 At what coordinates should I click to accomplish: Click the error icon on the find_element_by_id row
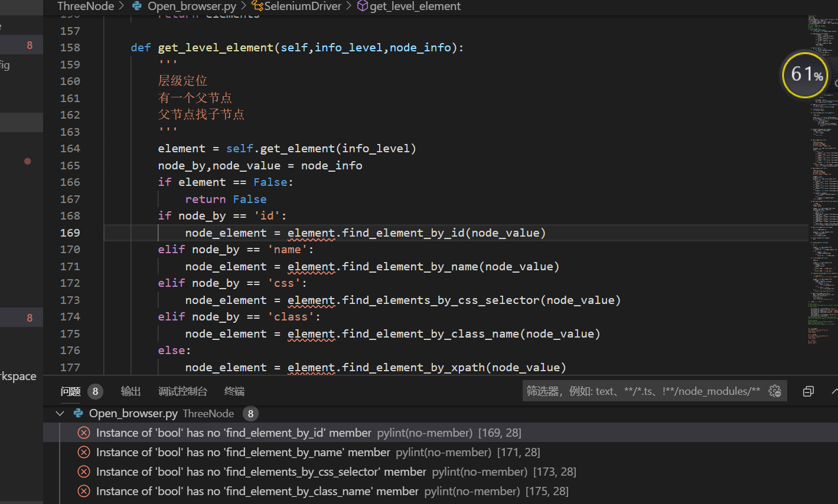(x=84, y=433)
